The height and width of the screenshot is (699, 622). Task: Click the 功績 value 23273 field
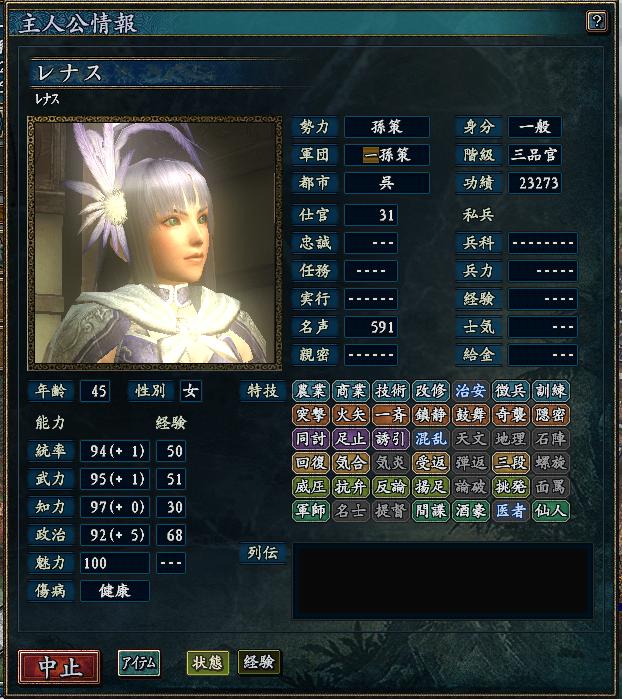click(535, 183)
